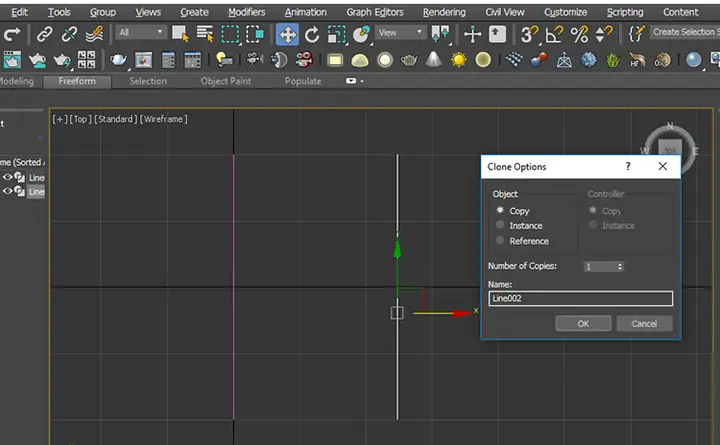Toggle the 3D Snaps icon
Screen dimensions: 720x445
tap(529, 34)
